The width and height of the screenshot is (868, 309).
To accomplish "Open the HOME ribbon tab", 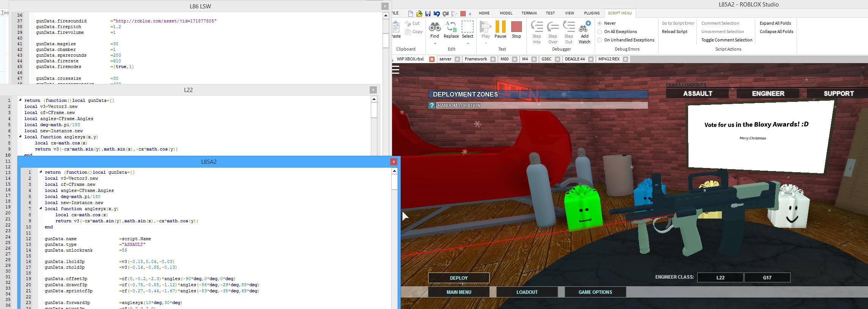I will pos(484,13).
